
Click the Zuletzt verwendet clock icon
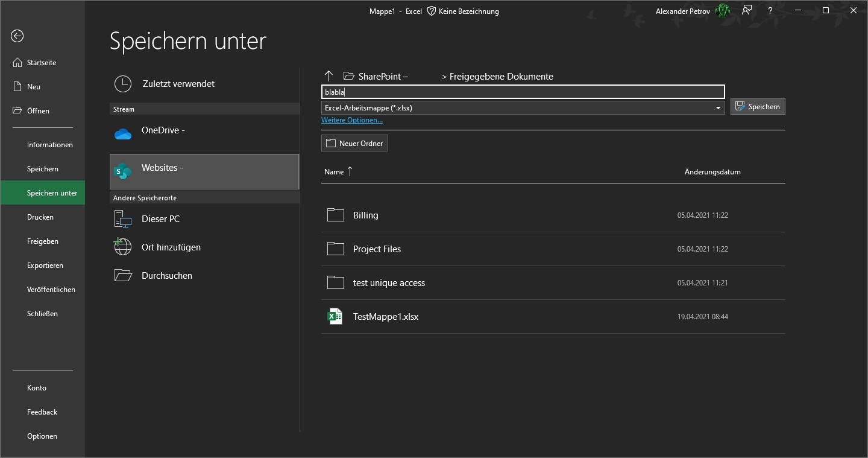point(123,84)
